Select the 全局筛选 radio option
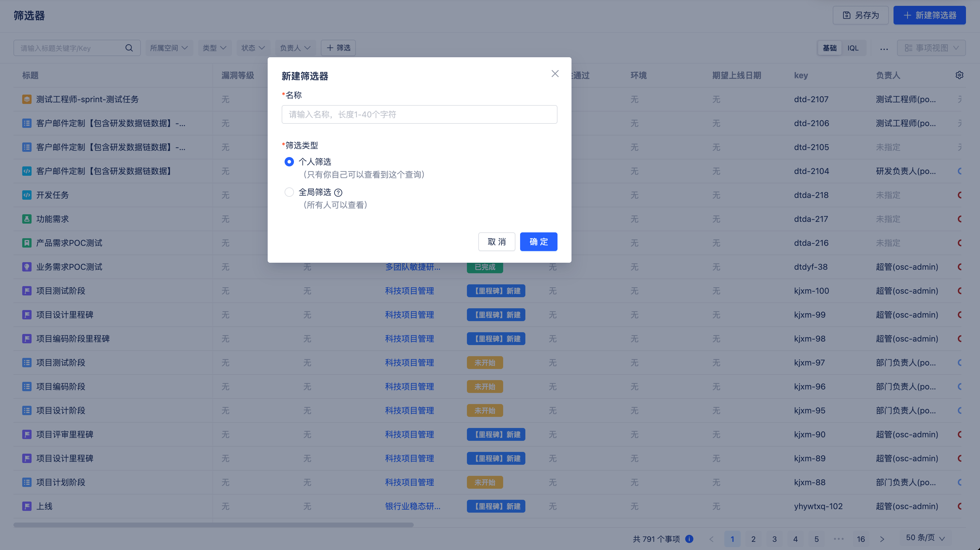The height and width of the screenshot is (550, 980). [x=289, y=192]
